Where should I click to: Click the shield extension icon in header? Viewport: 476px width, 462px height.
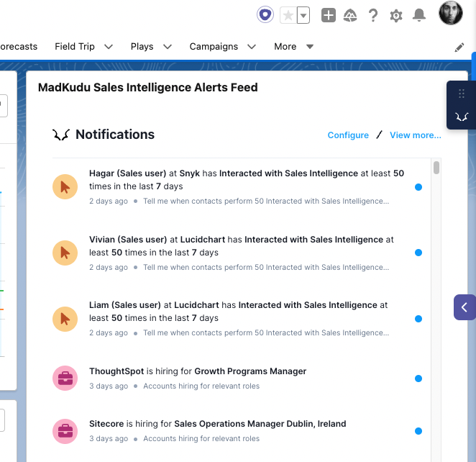pos(265,14)
